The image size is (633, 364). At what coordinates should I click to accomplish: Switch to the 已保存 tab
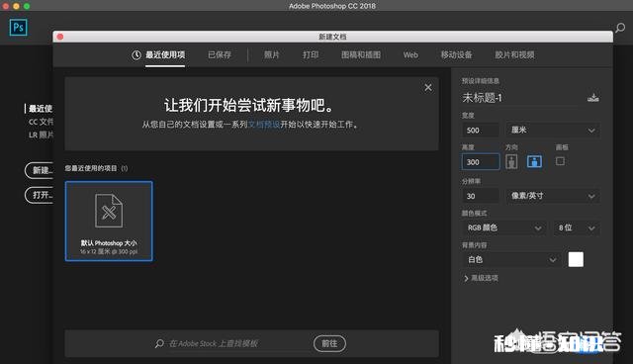pos(220,54)
